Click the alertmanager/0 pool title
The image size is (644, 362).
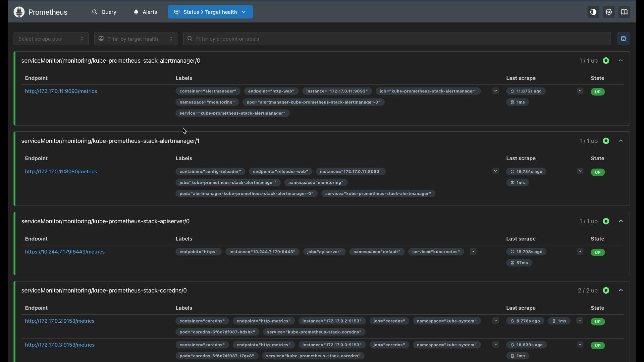point(111,61)
